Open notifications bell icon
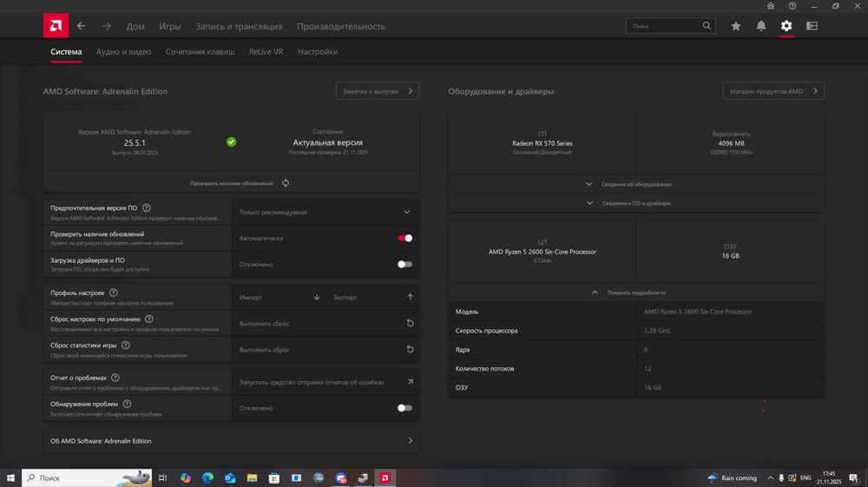This screenshot has height=487, width=868. (x=761, y=26)
